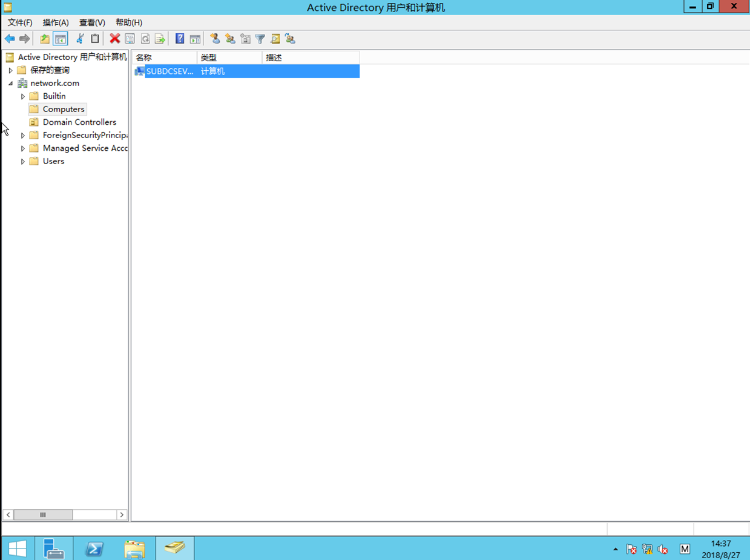The image size is (750, 560).
Task: Create a new organizational unit via toolbar icon
Action: click(x=245, y=39)
